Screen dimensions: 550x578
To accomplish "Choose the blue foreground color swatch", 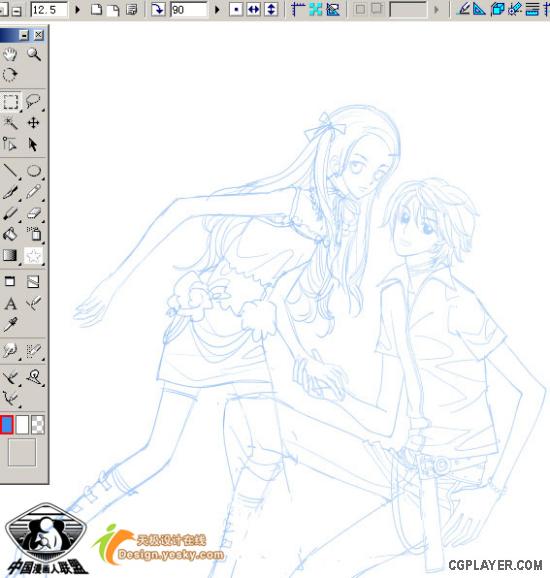I will [x=7, y=424].
